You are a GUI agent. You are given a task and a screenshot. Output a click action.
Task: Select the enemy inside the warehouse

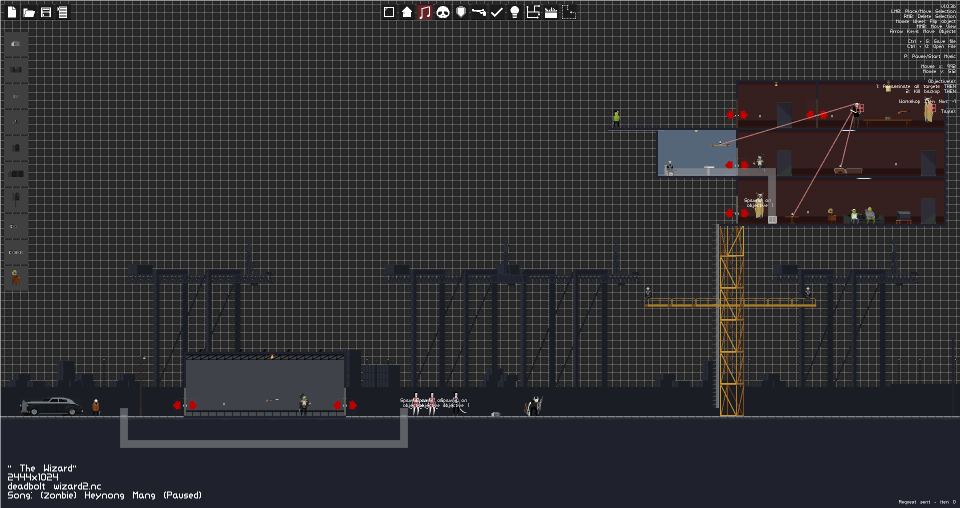[x=304, y=404]
